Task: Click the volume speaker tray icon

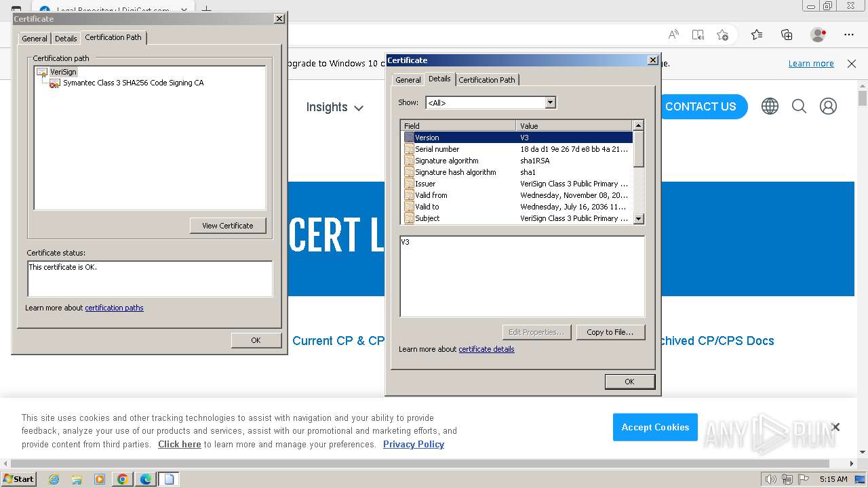Action: pyautogui.click(x=770, y=479)
